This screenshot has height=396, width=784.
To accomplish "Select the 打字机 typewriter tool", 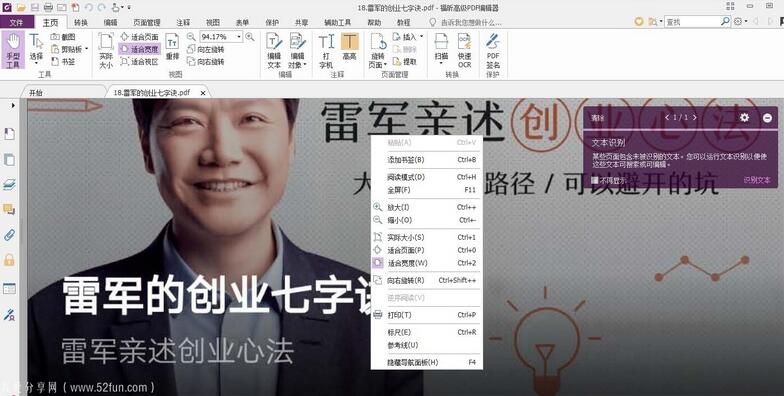I will click(326, 50).
